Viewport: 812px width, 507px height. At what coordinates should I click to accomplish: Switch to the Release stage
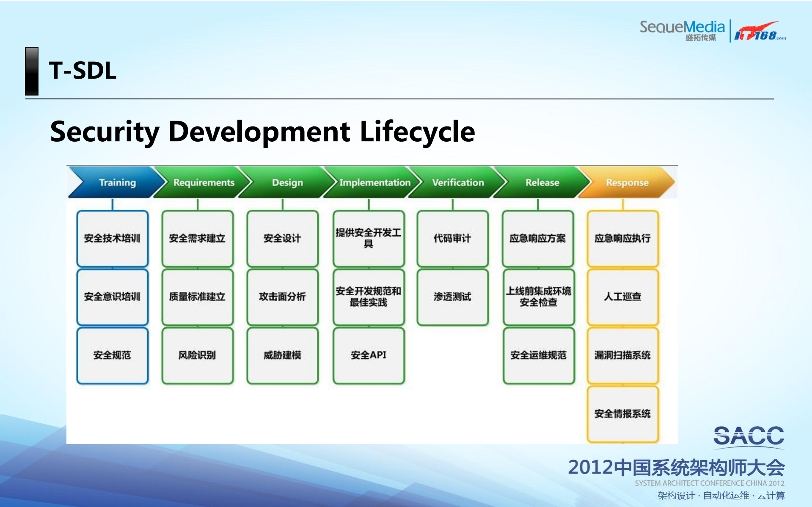click(x=542, y=183)
